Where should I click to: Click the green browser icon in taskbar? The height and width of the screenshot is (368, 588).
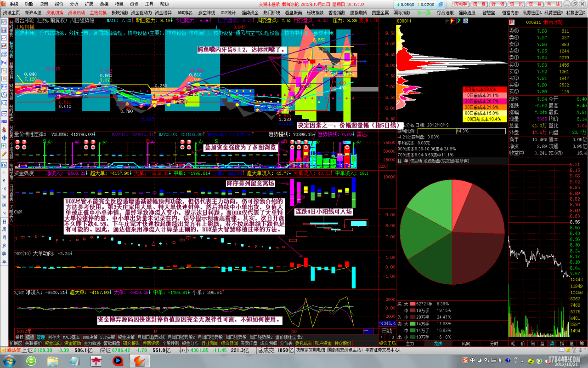click(x=31, y=361)
